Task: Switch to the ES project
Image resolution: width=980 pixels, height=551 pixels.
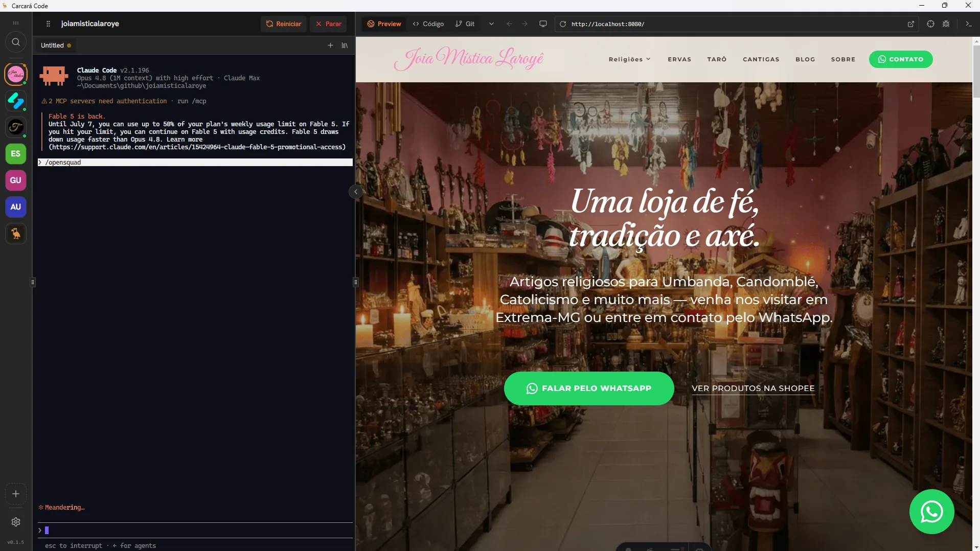Action: pyautogui.click(x=16, y=154)
